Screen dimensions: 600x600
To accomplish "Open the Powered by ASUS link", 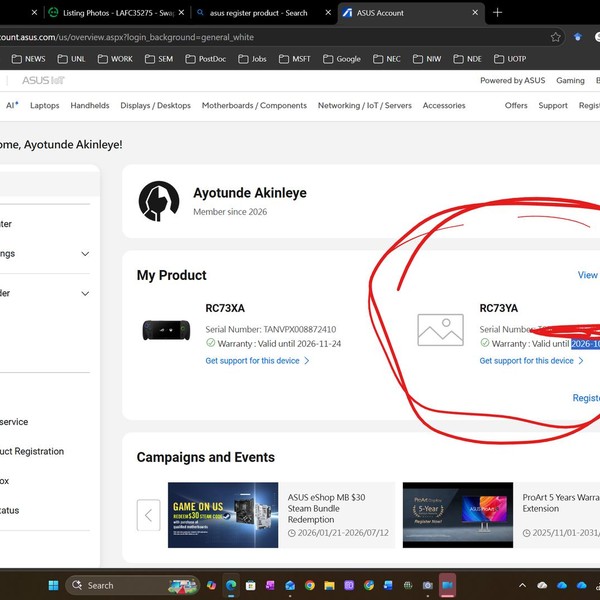I will click(512, 80).
